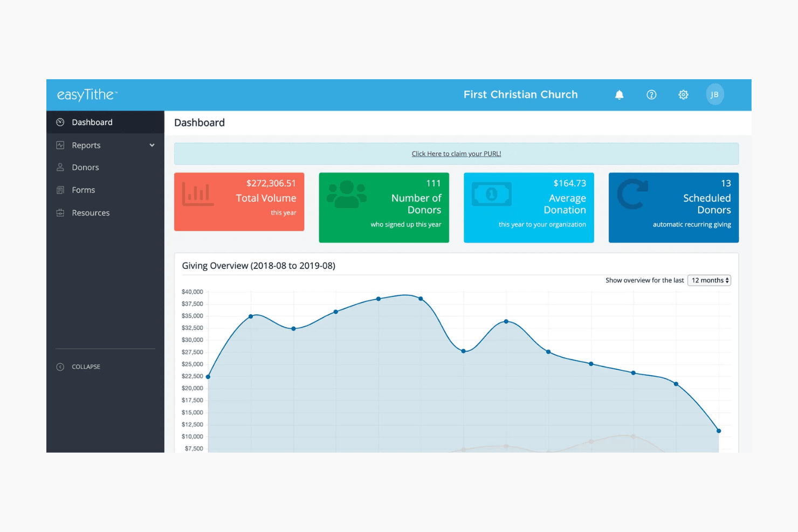Open the settings gear icon
Viewport: 798px width, 532px height.
click(683, 95)
